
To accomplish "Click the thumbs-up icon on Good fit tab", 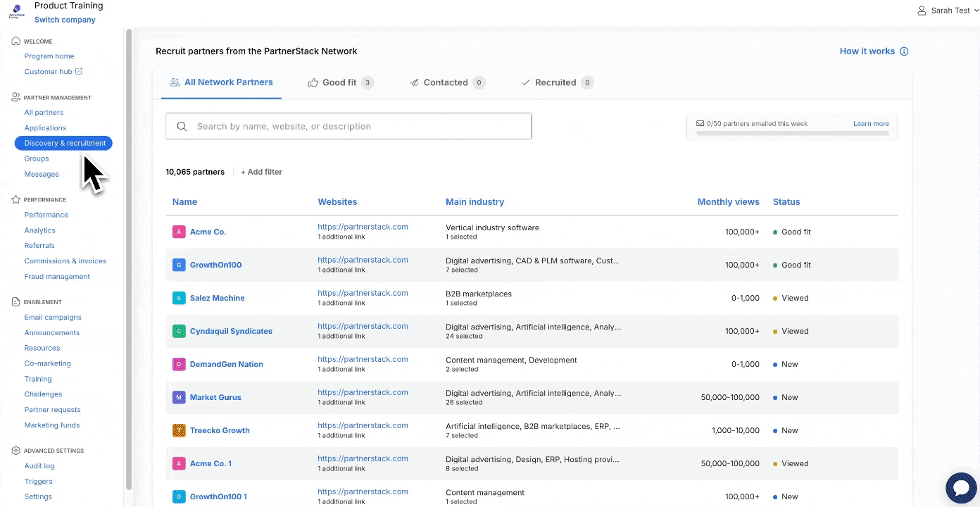I will [313, 82].
